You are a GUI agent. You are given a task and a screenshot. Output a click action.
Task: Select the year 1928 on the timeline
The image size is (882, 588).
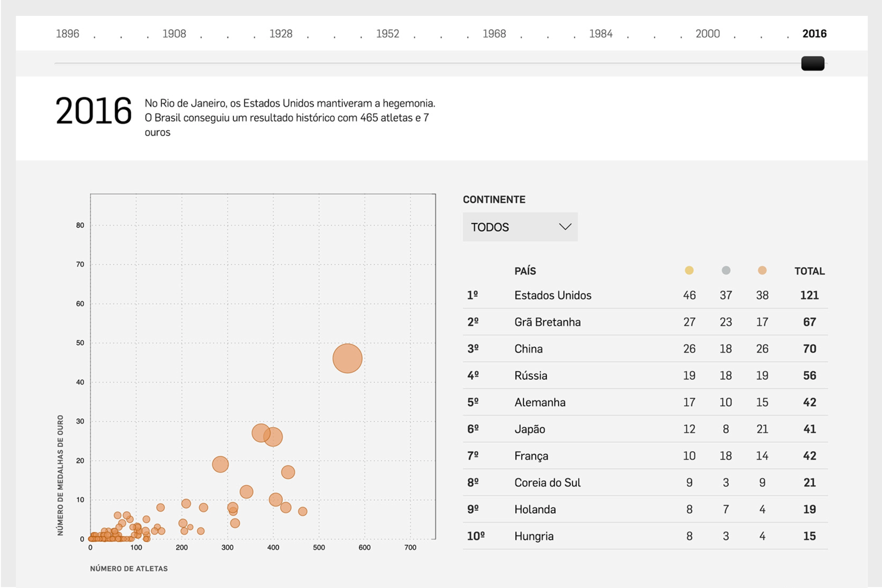click(x=280, y=34)
